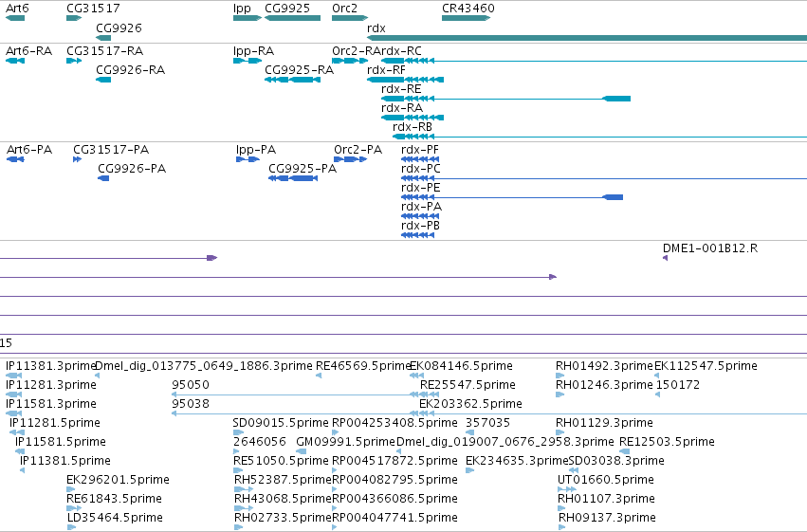Image resolution: width=807 pixels, height=532 pixels.
Task: Select the CG9926-RA transcript
Action: click(103, 80)
